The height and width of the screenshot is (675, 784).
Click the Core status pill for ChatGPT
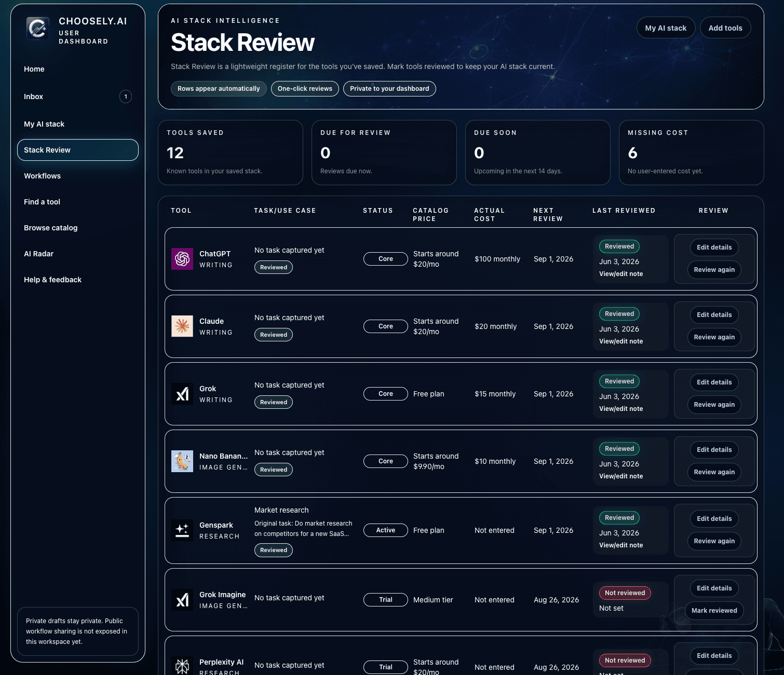click(385, 259)
